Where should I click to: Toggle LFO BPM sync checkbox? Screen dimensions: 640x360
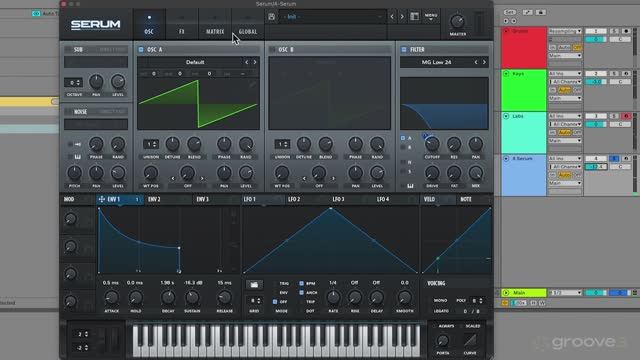301,283
